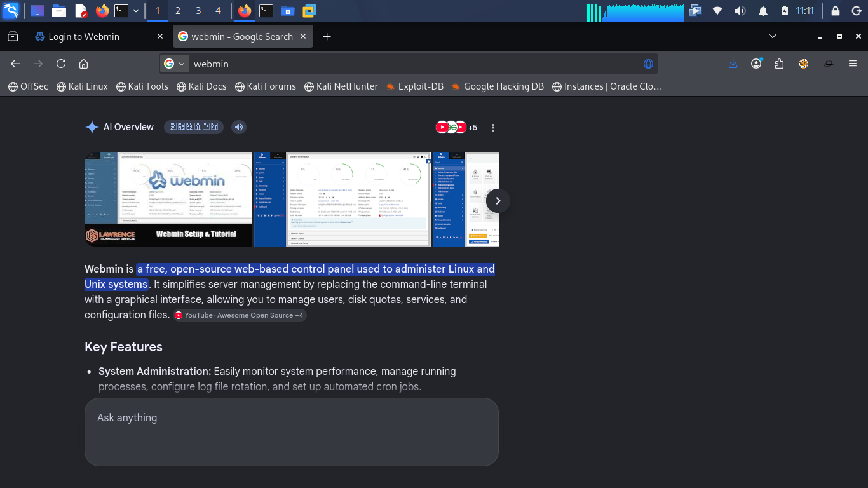Open the YouTube Awesome Open Source +4 citation
This screenshot has height=488, width=868.
pos(240,315)
